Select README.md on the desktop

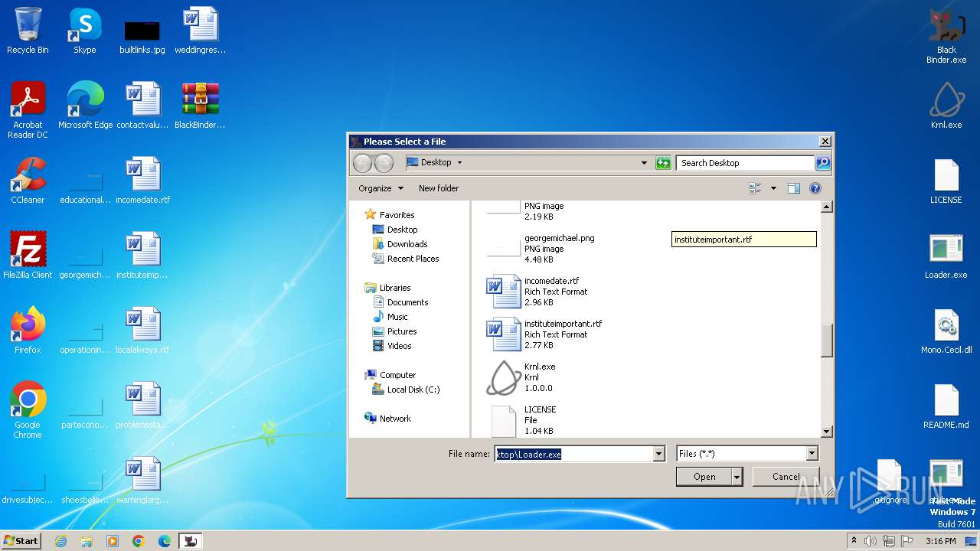946,406
